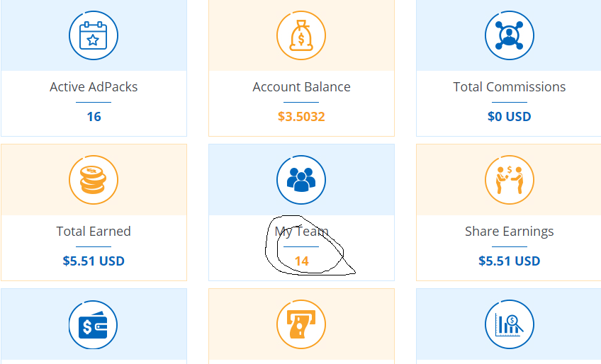This screenshot has height=364, width=601.
Task: Click the My Team count 14
Action: [x=301, y=261]
